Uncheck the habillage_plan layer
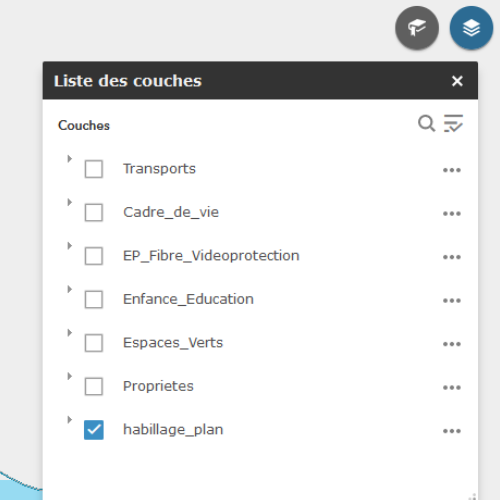This screenshot has width=500, height=500. coord(94,430)
